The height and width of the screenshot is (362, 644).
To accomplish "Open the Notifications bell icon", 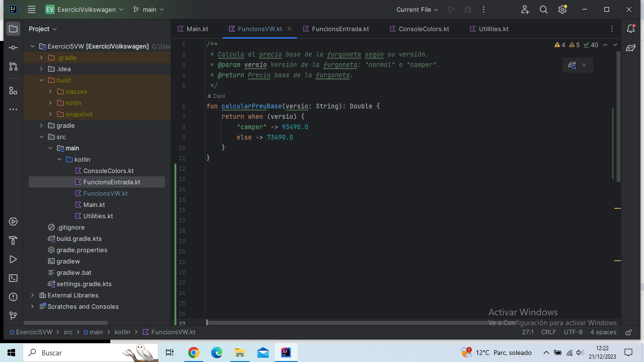I will point(631,29).
